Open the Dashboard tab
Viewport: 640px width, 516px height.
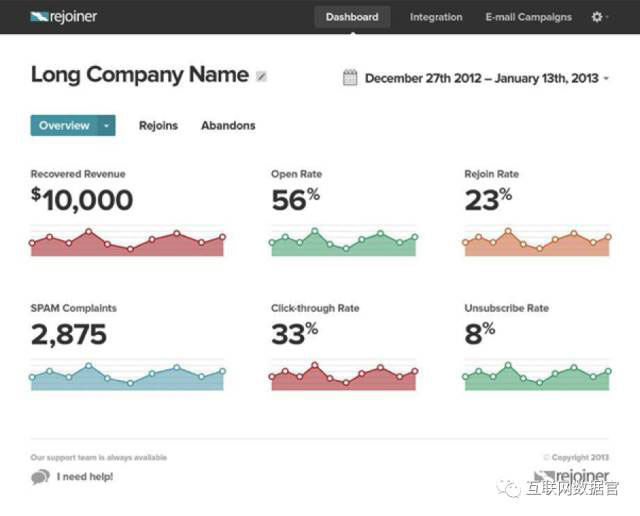click(352, 17)
